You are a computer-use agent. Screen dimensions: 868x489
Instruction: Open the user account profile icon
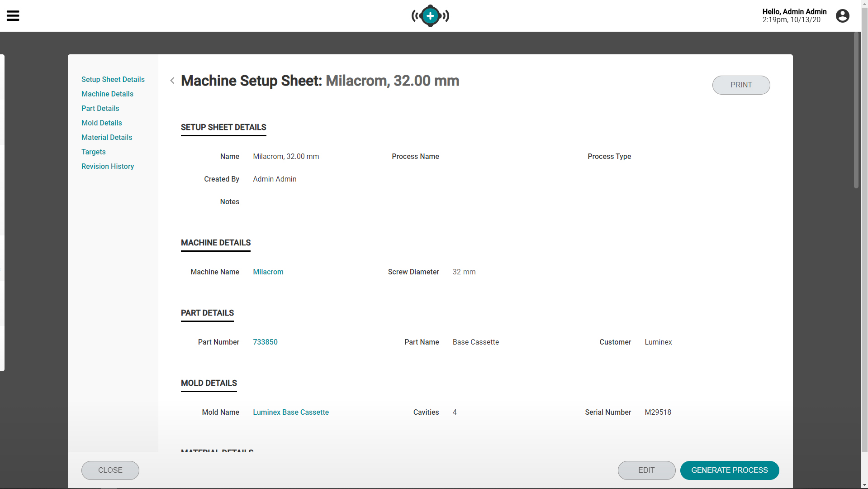click(x=842, y=16)
